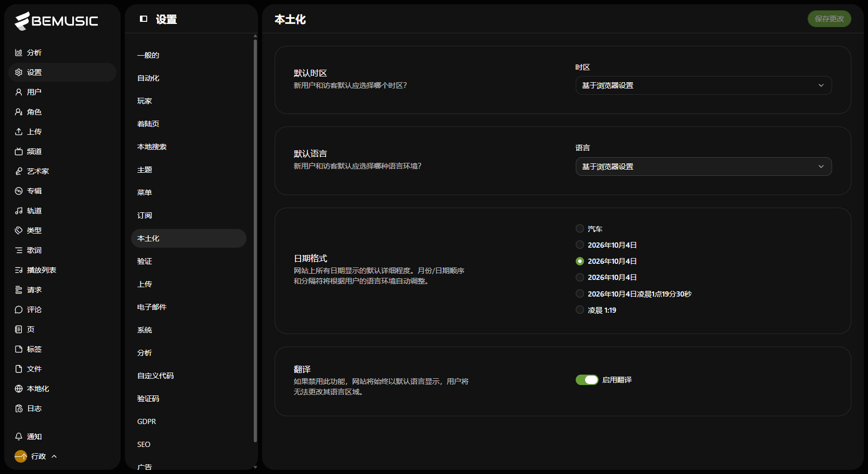Click the 角色 roles icon
The height and width of the screenshot is (474, 868).
click(x=19, y=112)
